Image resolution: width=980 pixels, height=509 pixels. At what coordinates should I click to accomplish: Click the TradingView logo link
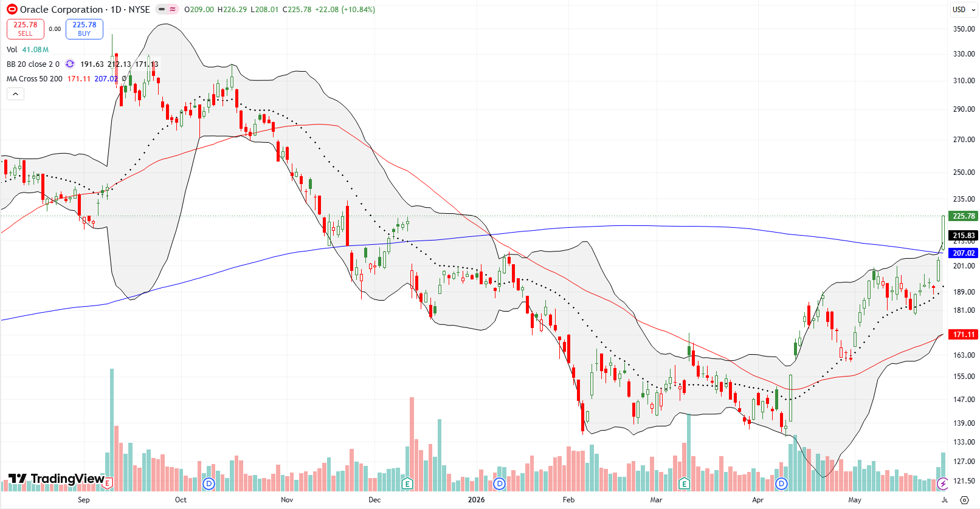click(x=56, y=479)
